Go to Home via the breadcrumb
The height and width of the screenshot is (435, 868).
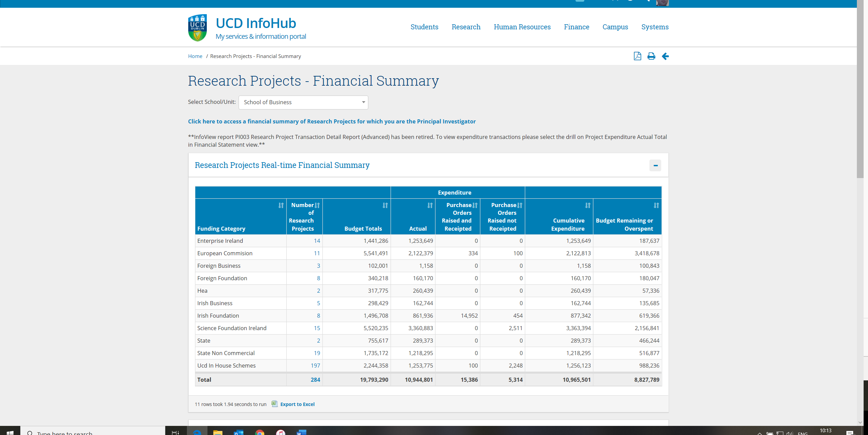(x=195, y=56)
